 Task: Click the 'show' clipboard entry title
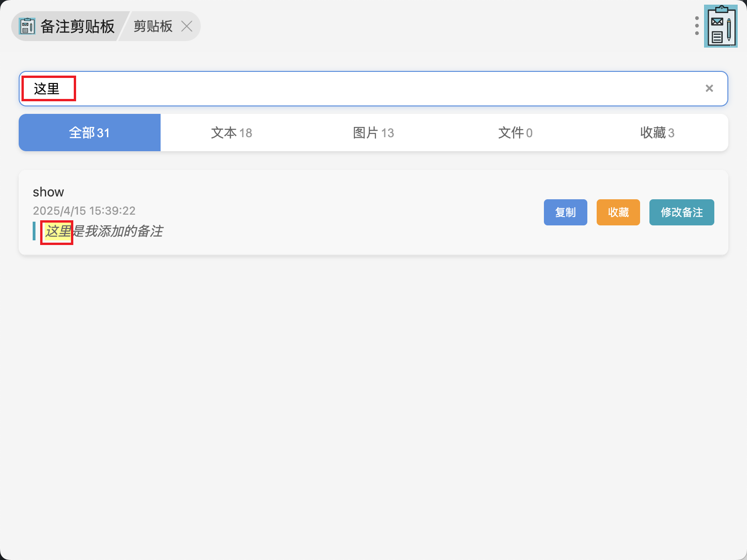coord(48,192)
